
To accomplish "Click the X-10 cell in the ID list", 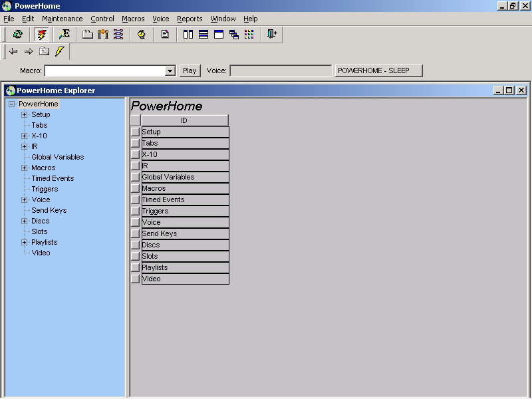I will pyautogui.click(x=186, y=155).
